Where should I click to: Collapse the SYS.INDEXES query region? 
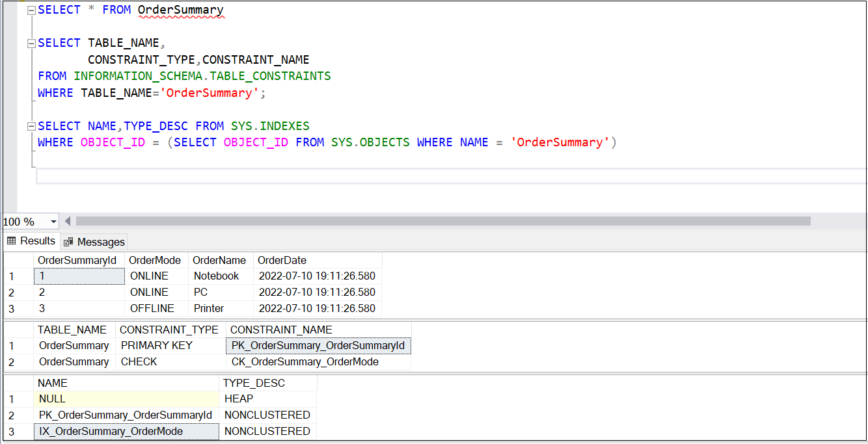coord(31,125)
